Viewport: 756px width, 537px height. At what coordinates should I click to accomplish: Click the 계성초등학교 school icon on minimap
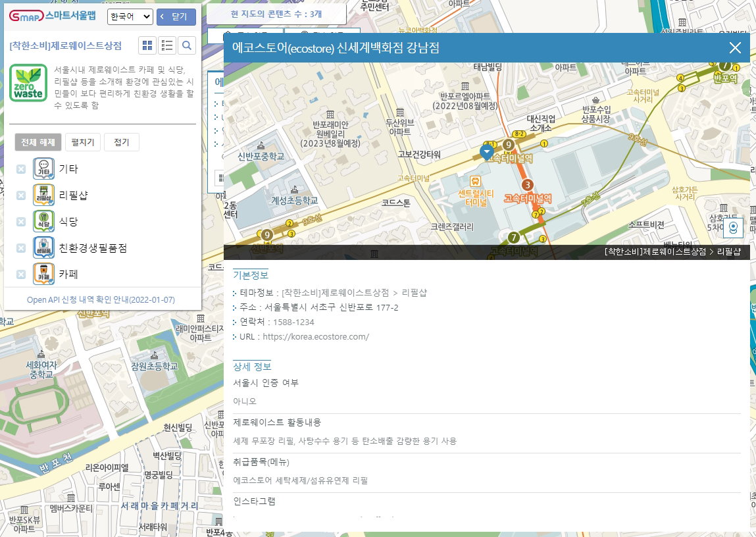(294, 190)
